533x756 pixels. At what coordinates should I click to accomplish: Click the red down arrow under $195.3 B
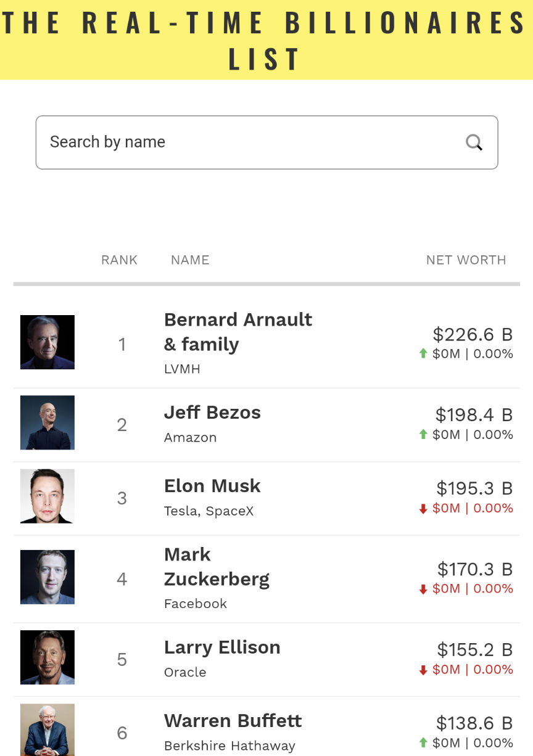[423, 509]
